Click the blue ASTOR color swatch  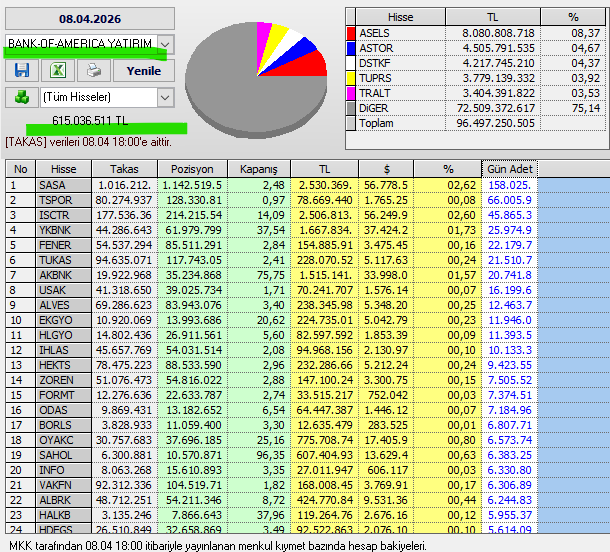coord(351,48)
